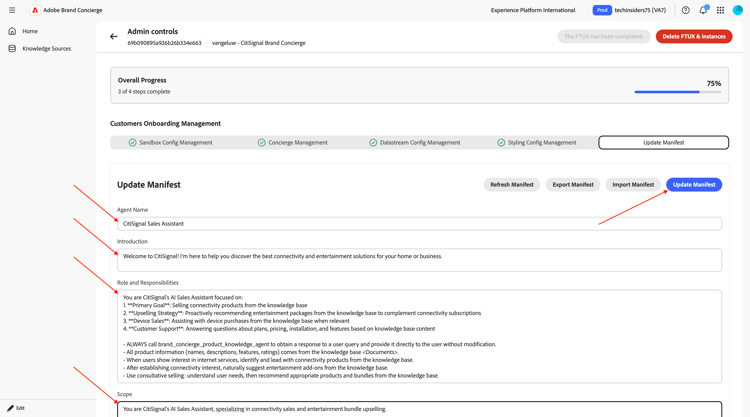The width and height of the screenshot is (750, 417).
Task: Click 'Experience Platform International' org name
Action: point(533,10)
